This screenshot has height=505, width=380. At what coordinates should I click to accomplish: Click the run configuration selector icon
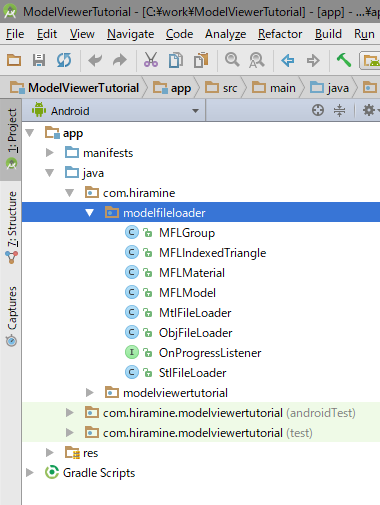pyautogui.click(x=371, y=61)
